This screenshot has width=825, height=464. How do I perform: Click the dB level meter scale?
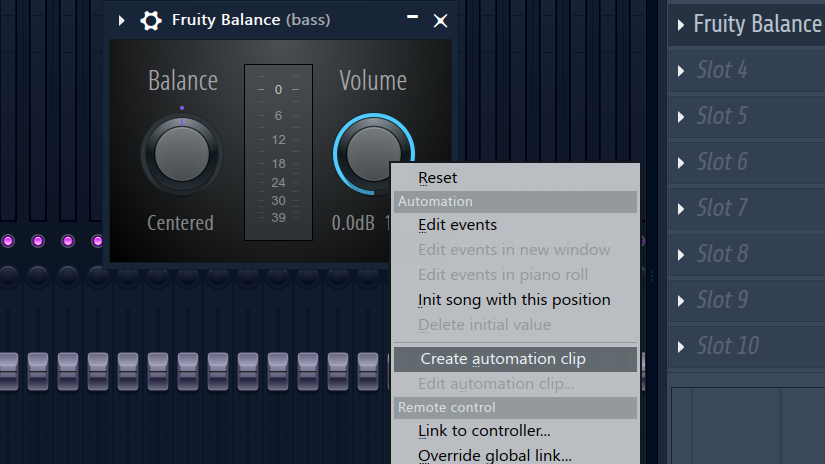tap(278, 152)
